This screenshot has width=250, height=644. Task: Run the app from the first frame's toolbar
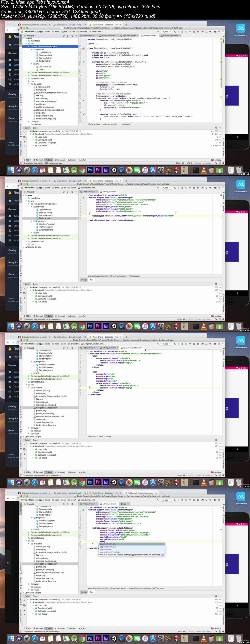(175, 32)
